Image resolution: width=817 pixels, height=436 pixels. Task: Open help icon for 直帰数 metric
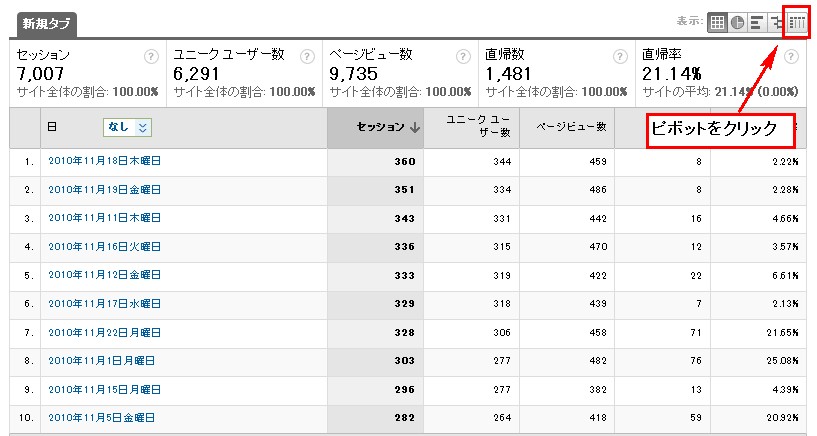pyautogui.click(x=620, y=56)
